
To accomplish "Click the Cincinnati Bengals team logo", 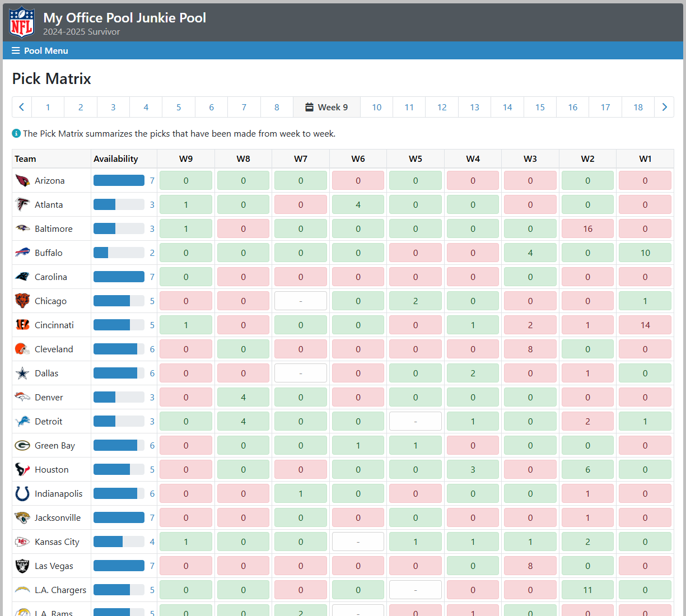I will pos(22,325).
